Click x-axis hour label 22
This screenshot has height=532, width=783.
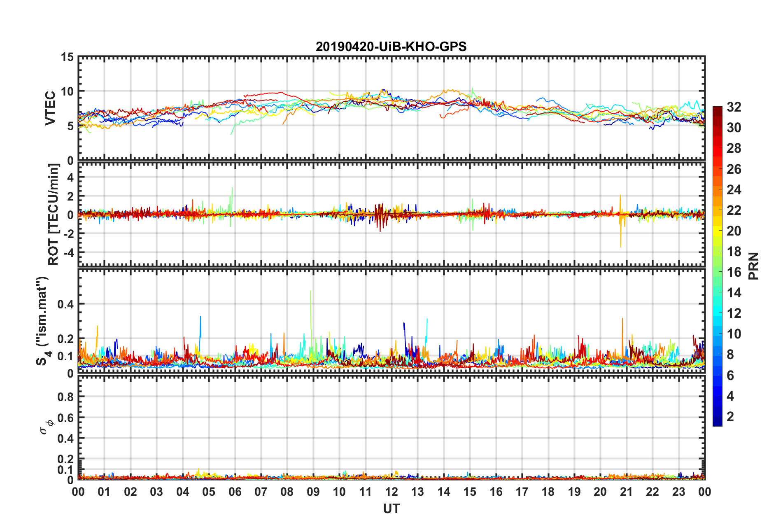click(x=652, y=492)
